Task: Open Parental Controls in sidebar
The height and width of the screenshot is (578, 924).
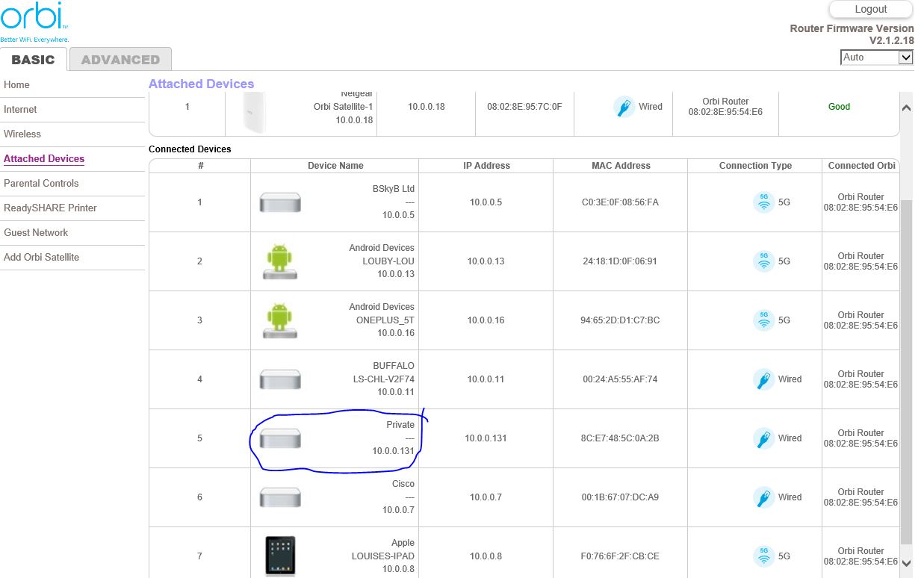Action: point(41,183)
